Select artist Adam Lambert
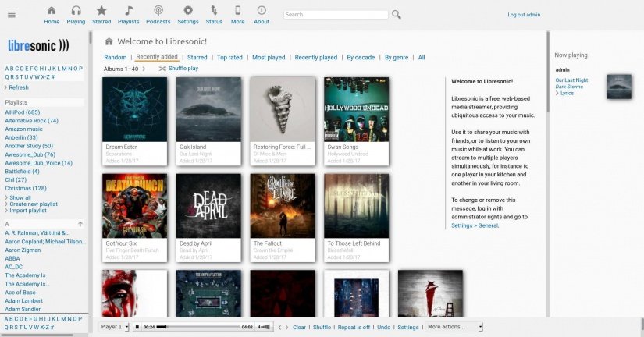644x337 pixels. pos(24,300)
